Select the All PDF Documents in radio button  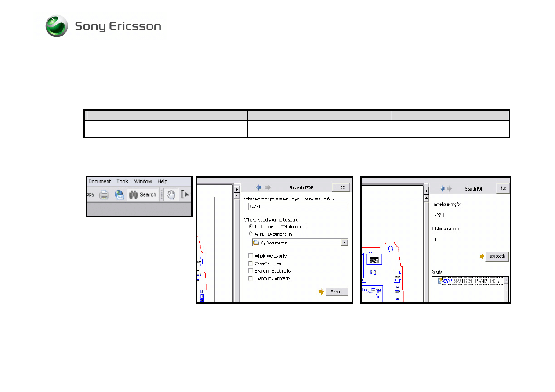pyautogui.click(x=250, y=234)
